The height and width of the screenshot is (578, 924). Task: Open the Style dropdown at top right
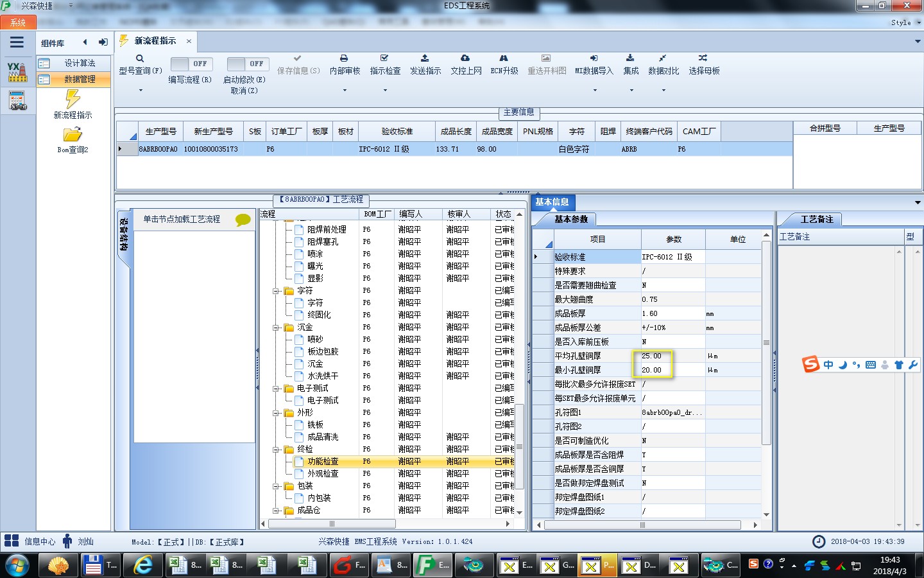pos(905,22)
